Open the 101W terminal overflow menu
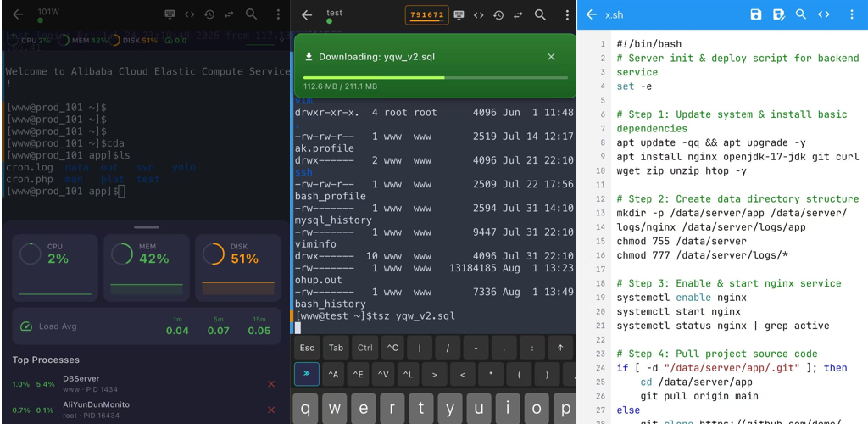Screen dimensions: 868x424 (x=278, y=15)
